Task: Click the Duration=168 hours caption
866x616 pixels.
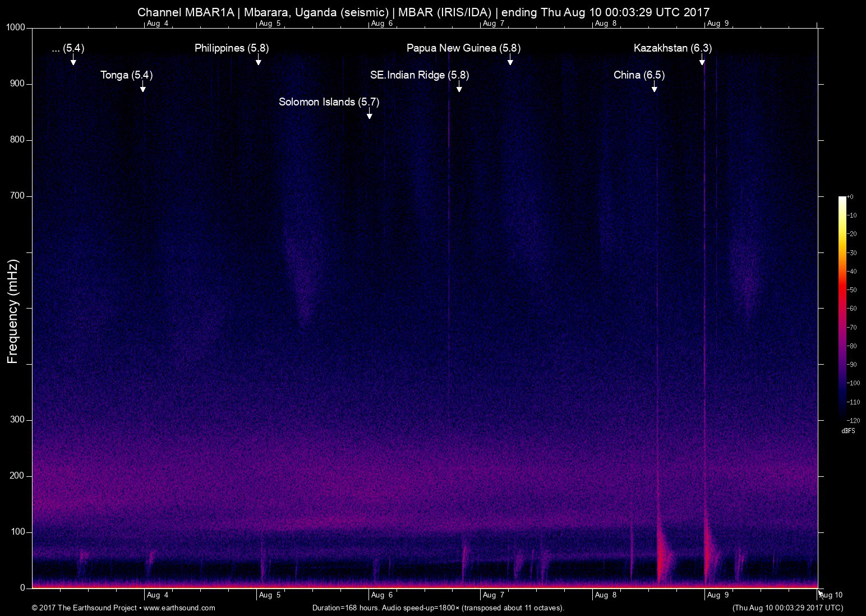Action: click(438, 608)
